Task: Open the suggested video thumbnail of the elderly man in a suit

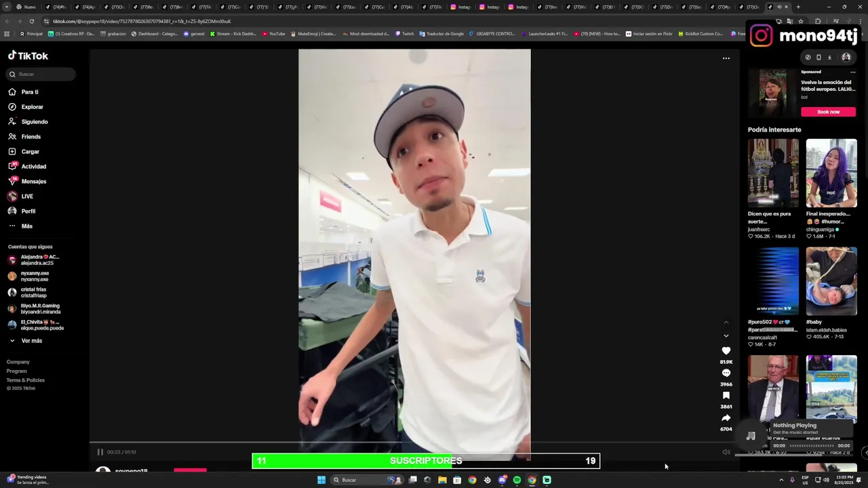Action: click(x=773, y=388)
